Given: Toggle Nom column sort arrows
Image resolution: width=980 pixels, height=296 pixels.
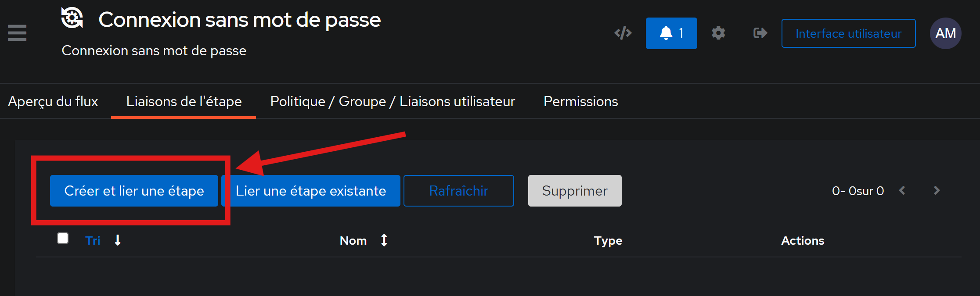Looking at the screenshot, I should click(x=384, y=240).
